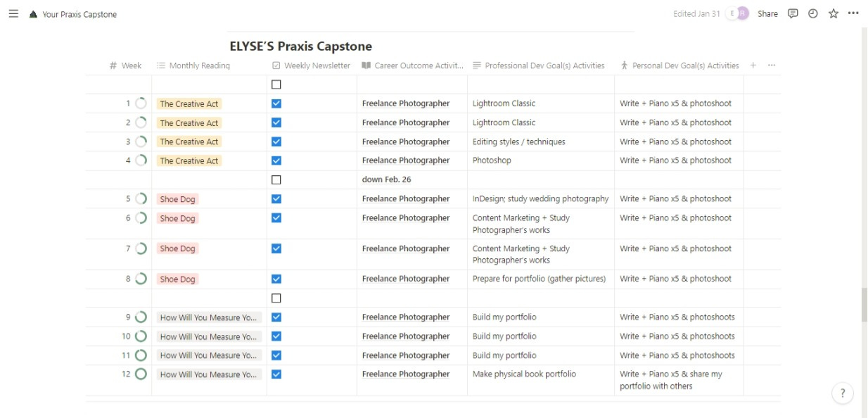The height and width of the screenshot is (418, 868).
Task: Open Monthly Reading column header menu
Action: pos(193,65)
